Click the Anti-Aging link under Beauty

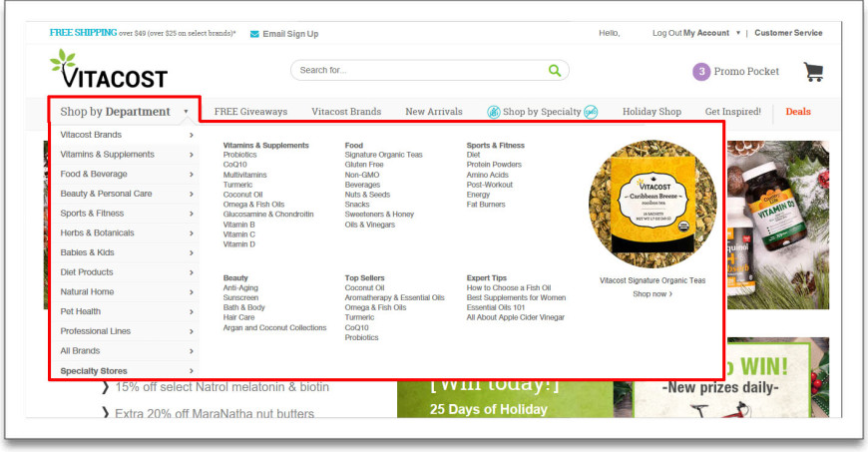240,287
